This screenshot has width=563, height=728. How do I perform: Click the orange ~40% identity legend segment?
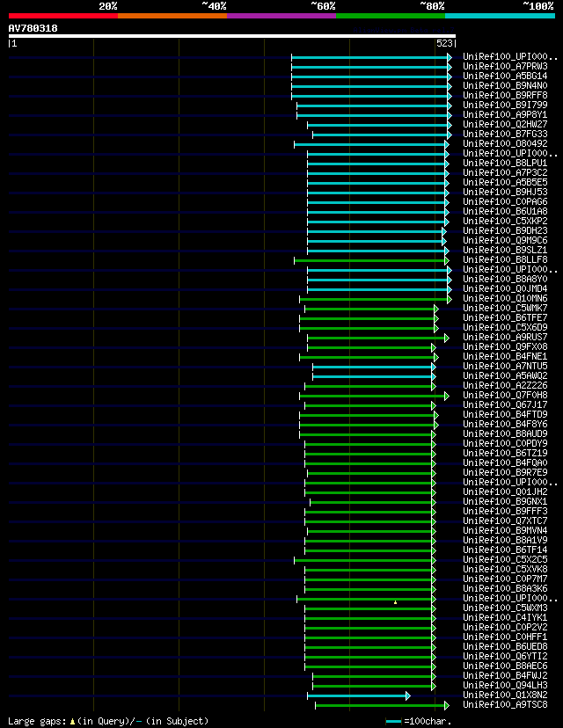(x=172, y=16)
